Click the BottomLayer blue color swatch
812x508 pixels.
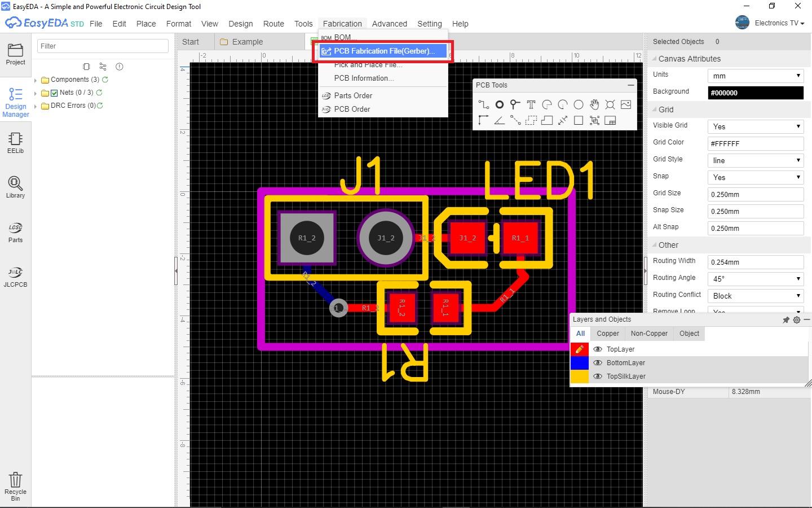pyautogui.click(x=580, y=363)
